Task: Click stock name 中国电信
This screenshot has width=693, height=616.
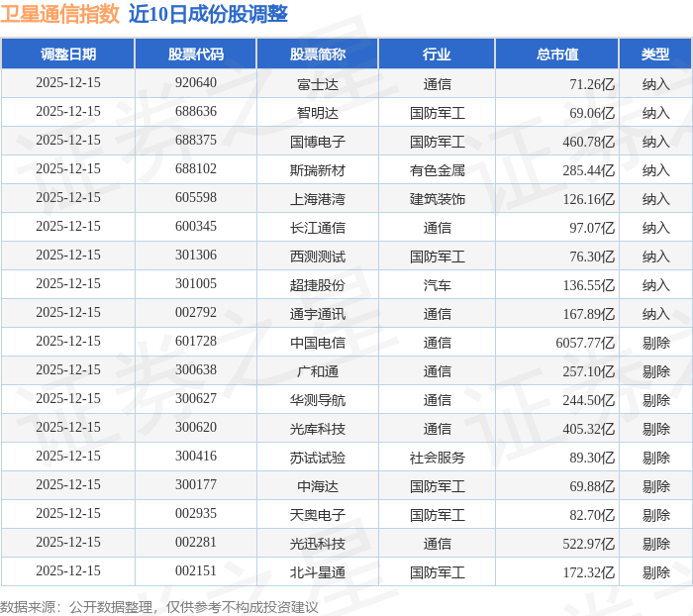Action: (x=318, y=343)
